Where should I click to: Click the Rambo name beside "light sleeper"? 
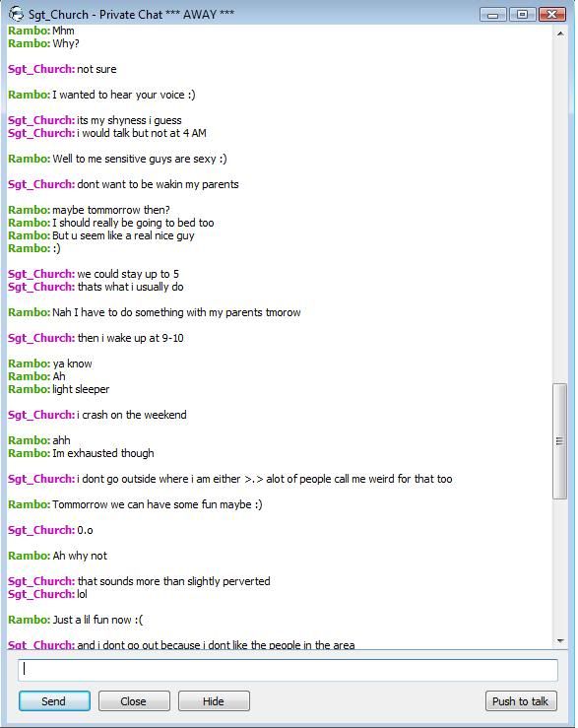[29, 389]
